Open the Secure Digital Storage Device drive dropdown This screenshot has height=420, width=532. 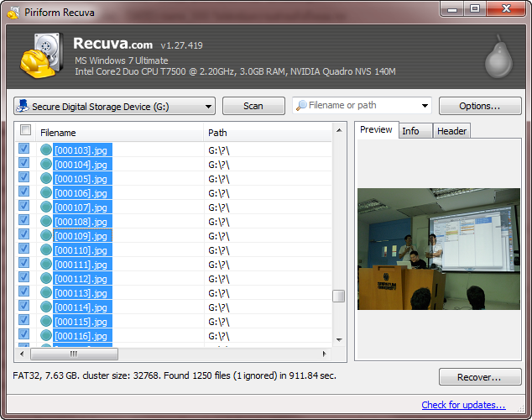(114, 106)
